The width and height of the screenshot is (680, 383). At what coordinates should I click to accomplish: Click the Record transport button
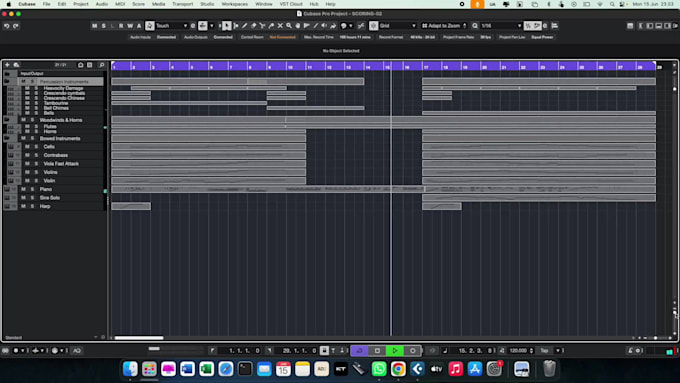click(412, 350)
